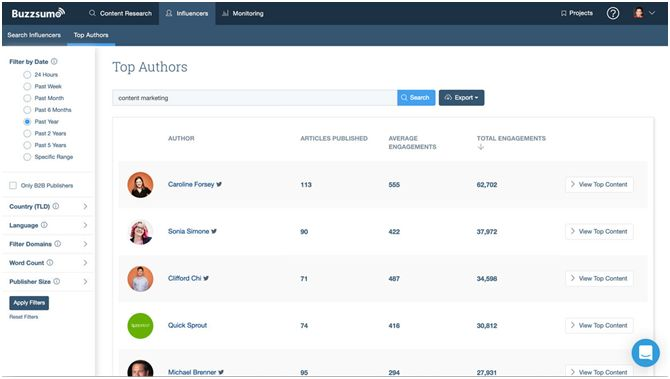670x379 pixels.
Task: Expand the Publisher Size filter
Action: point(47,282)
